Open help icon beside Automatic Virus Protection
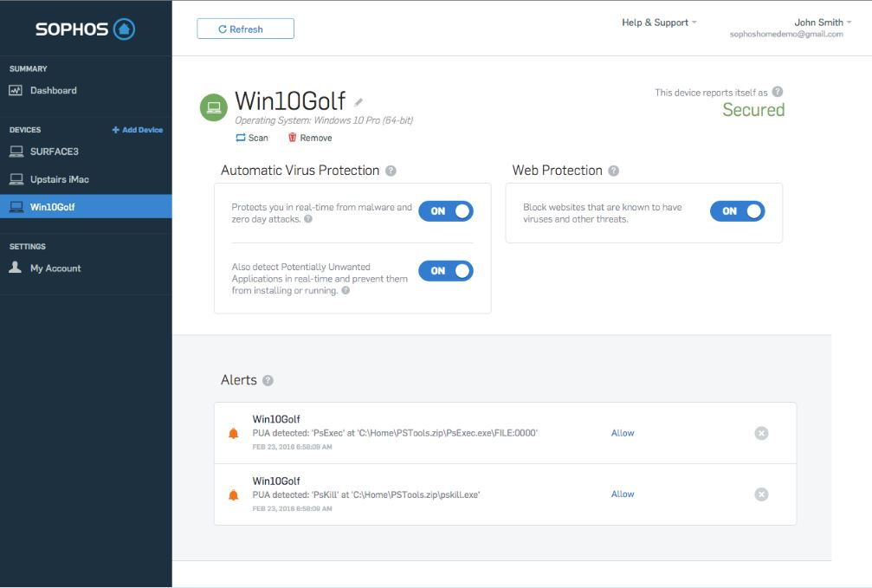This screenshot has height=588, width=872. [x=391, y=171]
